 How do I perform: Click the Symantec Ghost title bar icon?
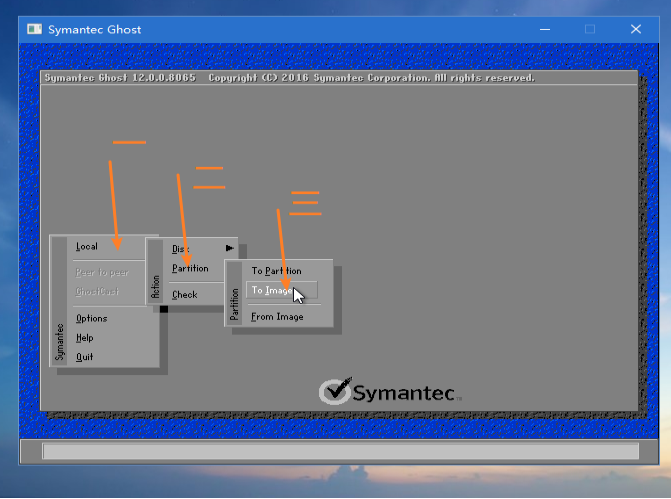[x=34, y=29]
